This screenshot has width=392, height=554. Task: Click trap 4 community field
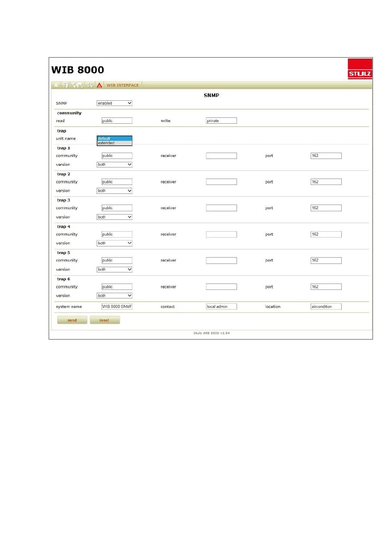[117, 234]
